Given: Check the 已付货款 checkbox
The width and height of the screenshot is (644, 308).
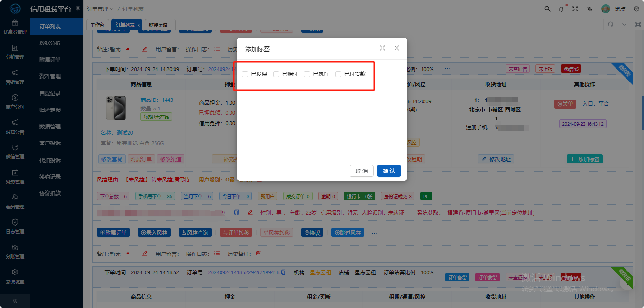Looking at the screenshot, I should point(338,74).
